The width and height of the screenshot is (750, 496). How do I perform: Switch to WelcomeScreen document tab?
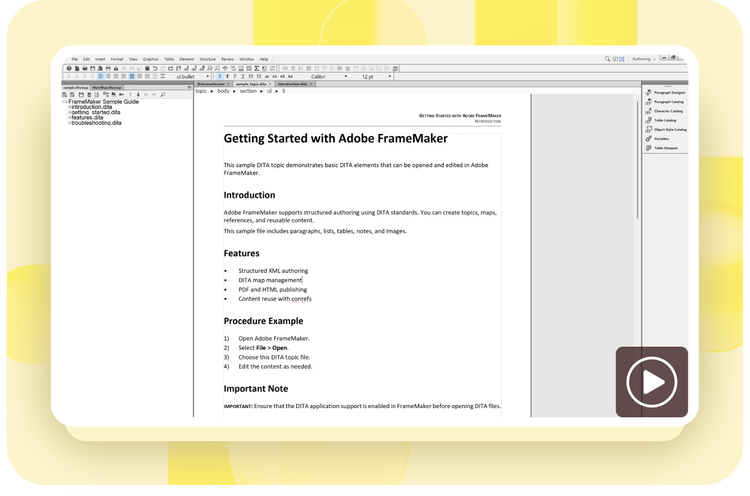[x=213, y=84]
